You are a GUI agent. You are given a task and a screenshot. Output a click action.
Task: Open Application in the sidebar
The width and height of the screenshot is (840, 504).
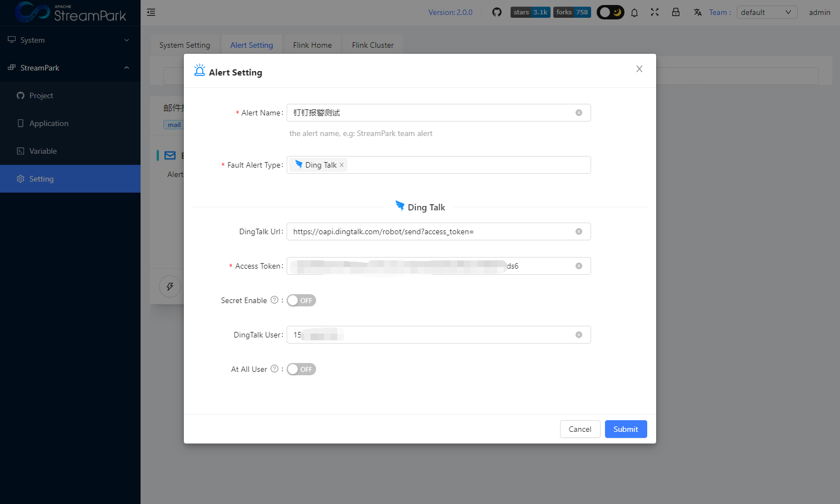[49, 123]
